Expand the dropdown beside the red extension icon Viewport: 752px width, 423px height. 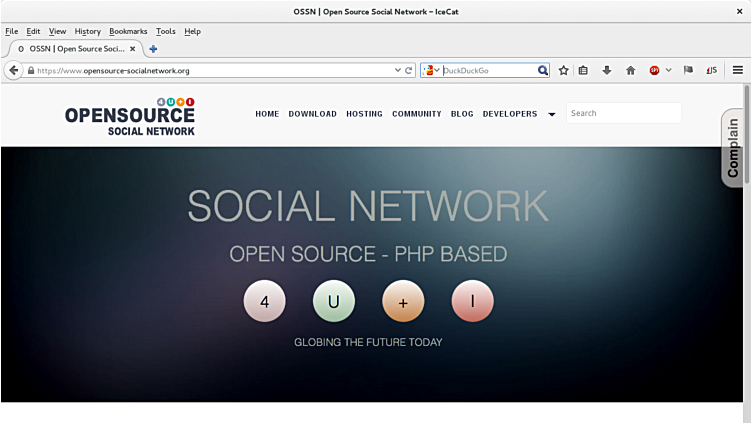669,70
